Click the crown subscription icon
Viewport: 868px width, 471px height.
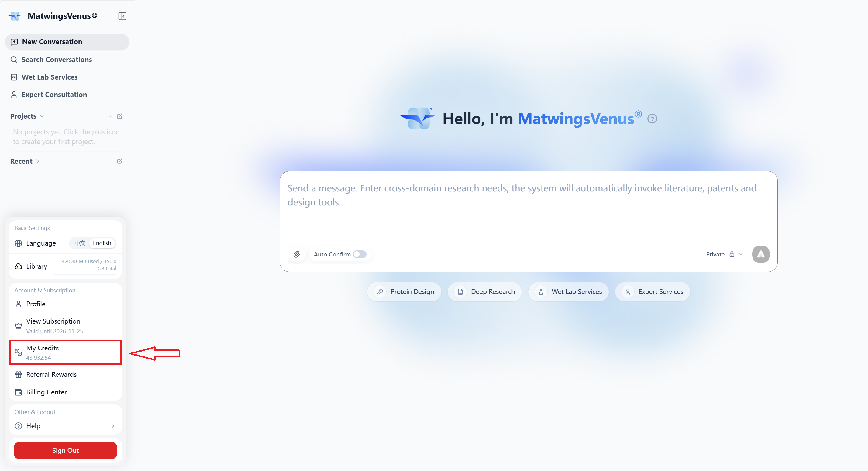pyautogui.click(x=19, y=326)
